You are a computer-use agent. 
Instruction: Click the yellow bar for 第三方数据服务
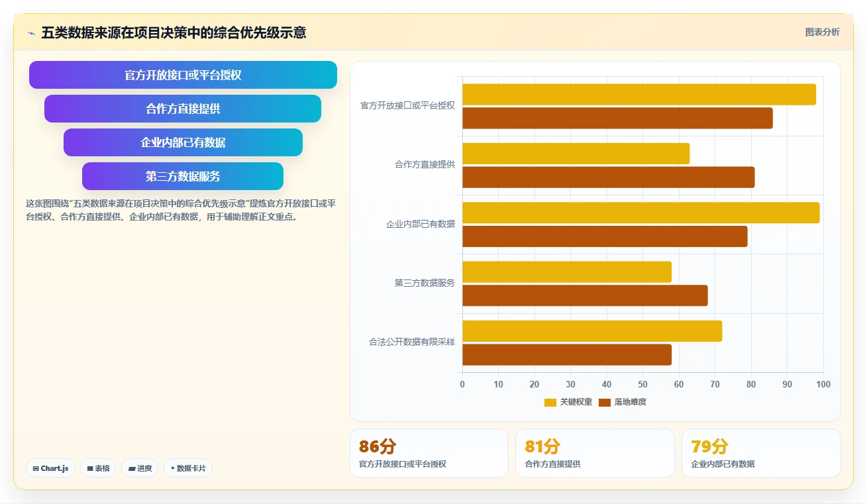567,272
